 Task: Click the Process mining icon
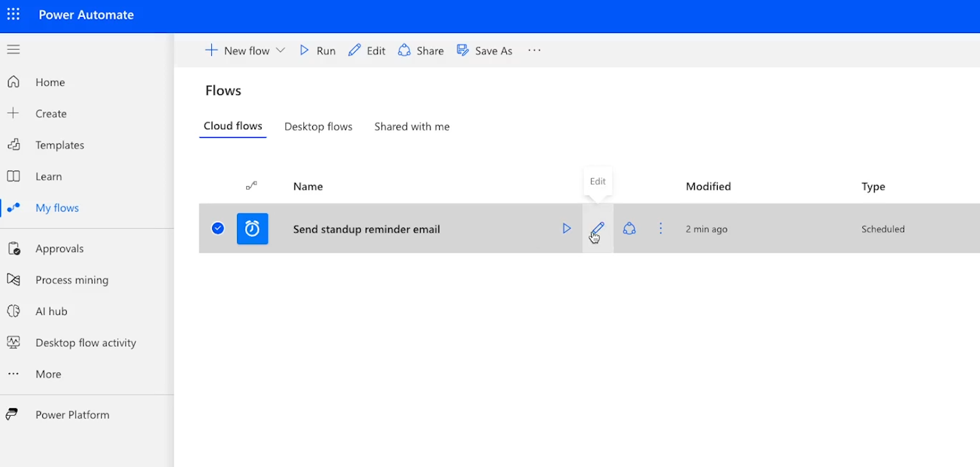click(x=13, y=280)
